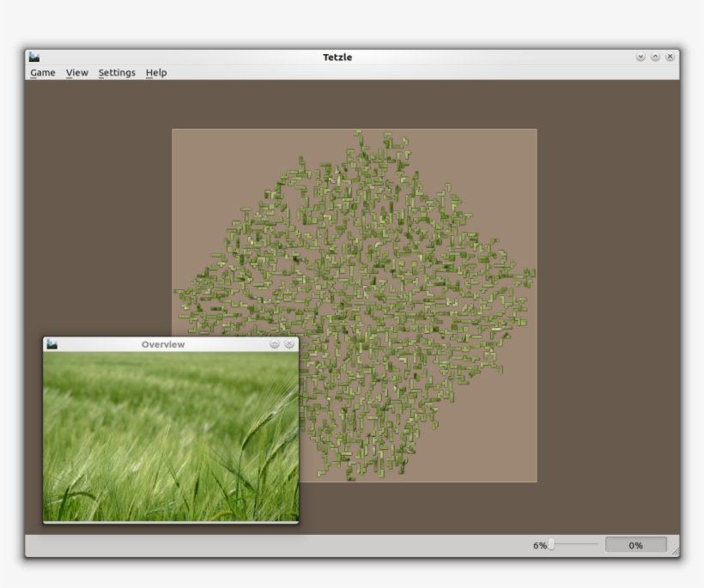Screen dimensions: 704x588
Task: Click the Tetzle window close icon
Action: [670, 56]
